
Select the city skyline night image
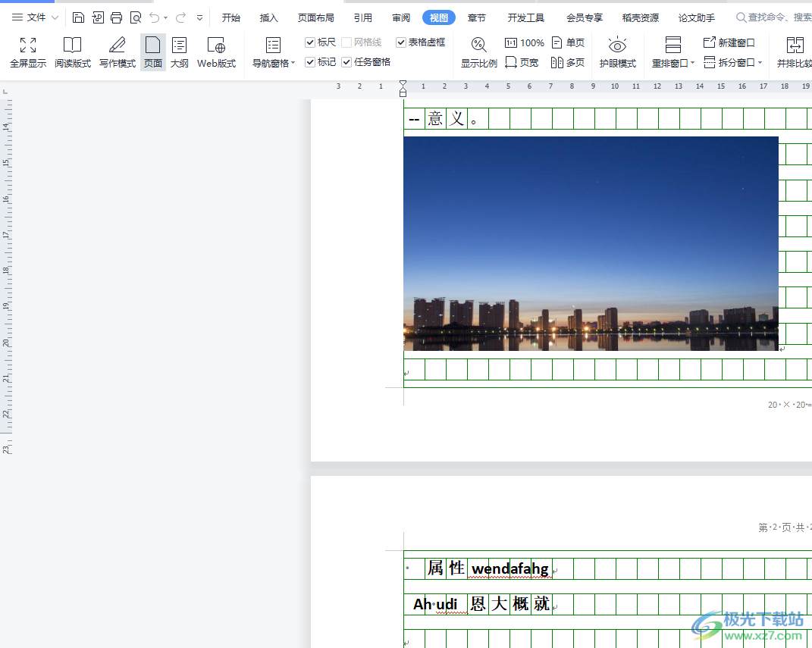pos(591,243)
